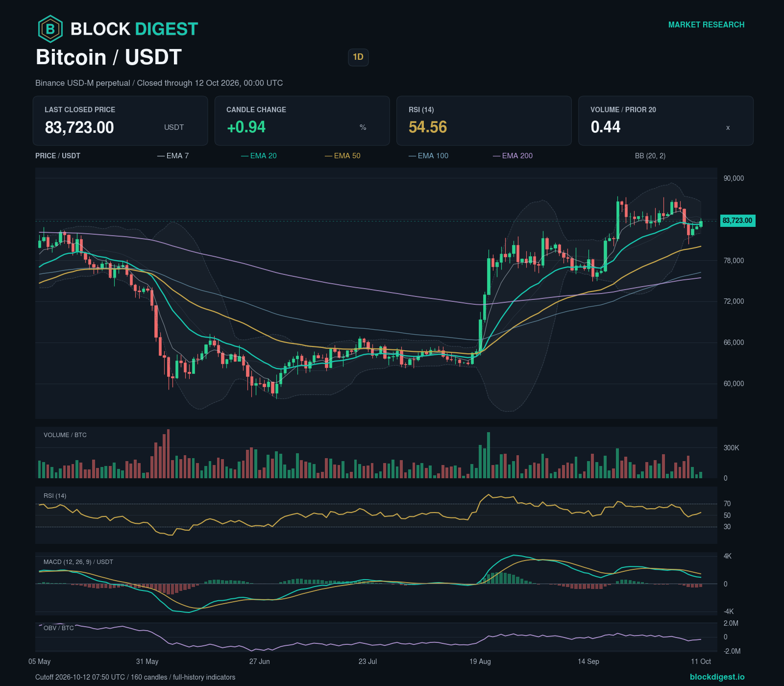Click the "54.56" RSI value
Image resolution: width=784 pixels, height=686 pixels.
[x=428, y=127]
